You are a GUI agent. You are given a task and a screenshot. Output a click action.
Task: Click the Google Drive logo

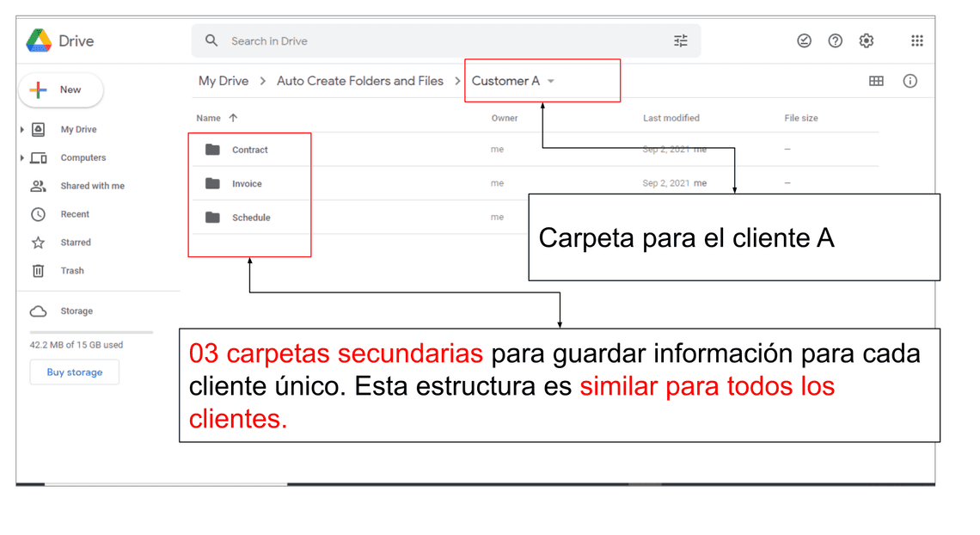[x=40, y=40]
